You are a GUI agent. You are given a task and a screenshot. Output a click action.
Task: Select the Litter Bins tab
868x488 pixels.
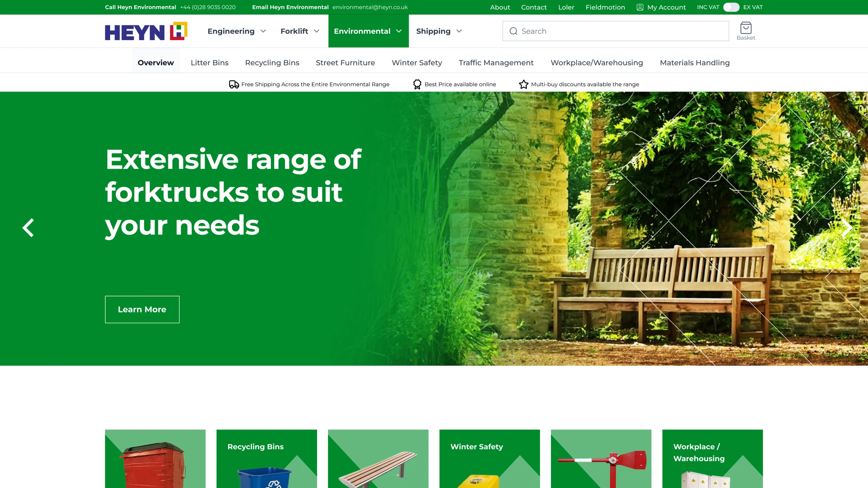point(209,63)
